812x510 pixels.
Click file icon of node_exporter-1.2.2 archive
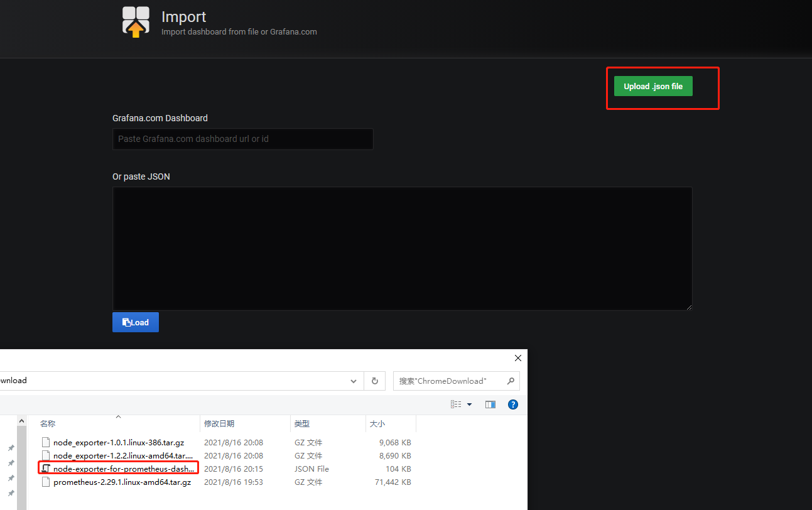(x=45, y=455)
